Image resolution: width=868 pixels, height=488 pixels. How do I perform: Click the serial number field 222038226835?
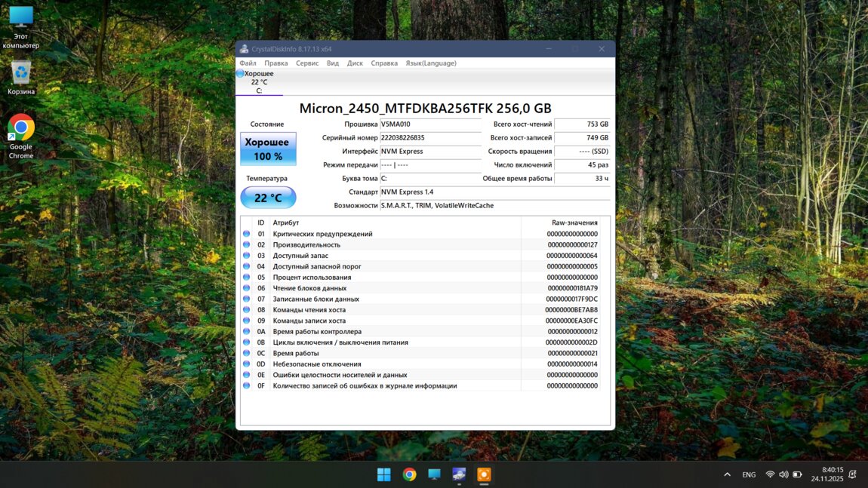coord(430,138)
